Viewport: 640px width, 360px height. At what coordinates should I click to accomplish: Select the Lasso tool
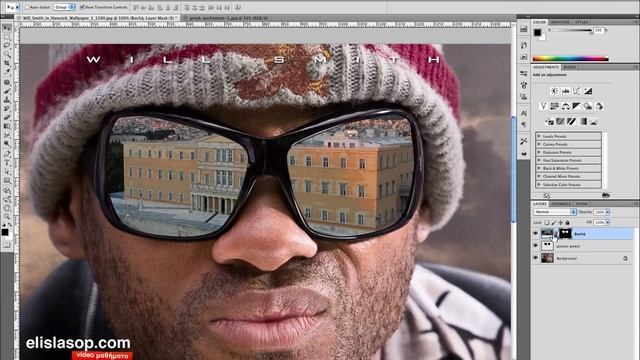pos(7,45)
